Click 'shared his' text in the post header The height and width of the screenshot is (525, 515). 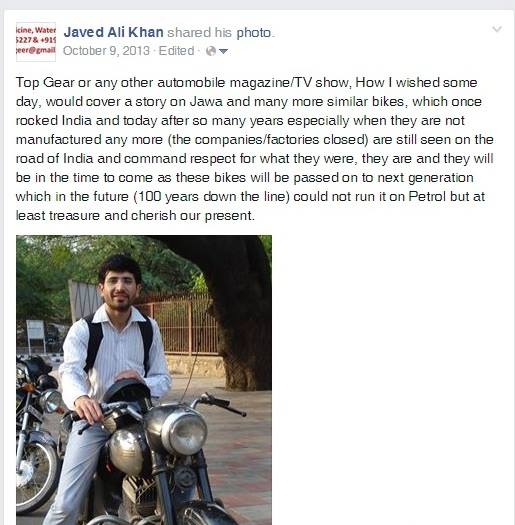200,33
